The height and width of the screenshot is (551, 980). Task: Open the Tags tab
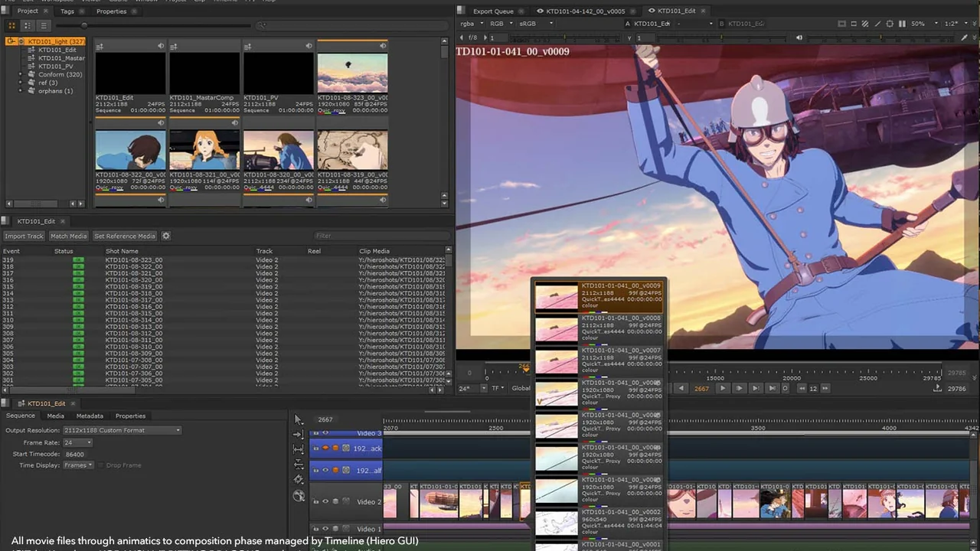pyautogui.click(x=67, y=11)
